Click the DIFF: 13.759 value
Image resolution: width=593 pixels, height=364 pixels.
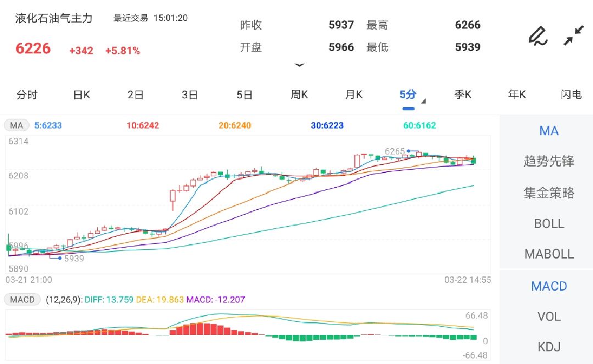[x=109, y=300]
